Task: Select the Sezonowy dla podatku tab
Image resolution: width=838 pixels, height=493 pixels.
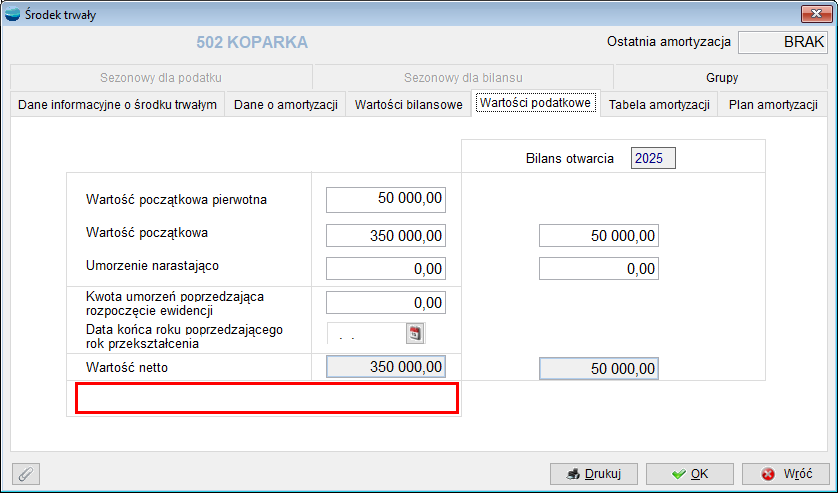Action: (161, 78)
